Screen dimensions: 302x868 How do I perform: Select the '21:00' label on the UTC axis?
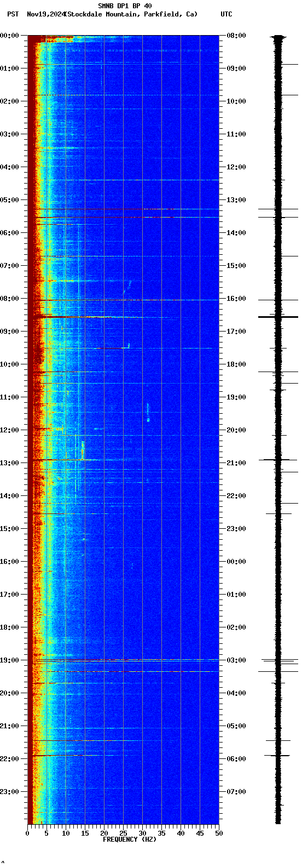236,463
